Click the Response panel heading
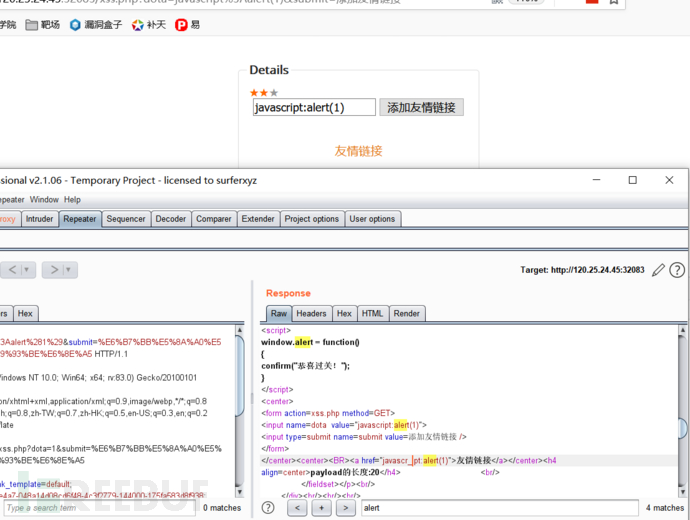The width and height of the screenshot is (690, 520). click(288, 293)
